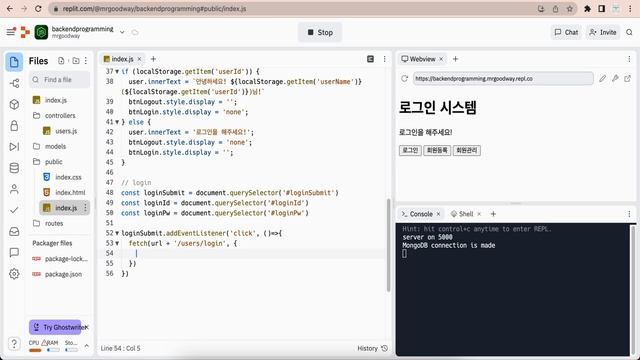Open Webview devtools wrench icon
Screen dimensions: 640x360
click(x=615, y=78)
